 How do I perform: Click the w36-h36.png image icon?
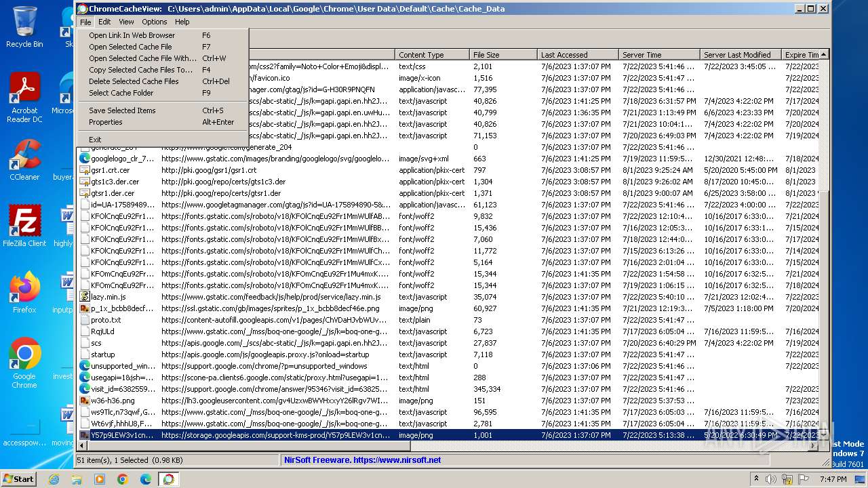pos(85,401)
